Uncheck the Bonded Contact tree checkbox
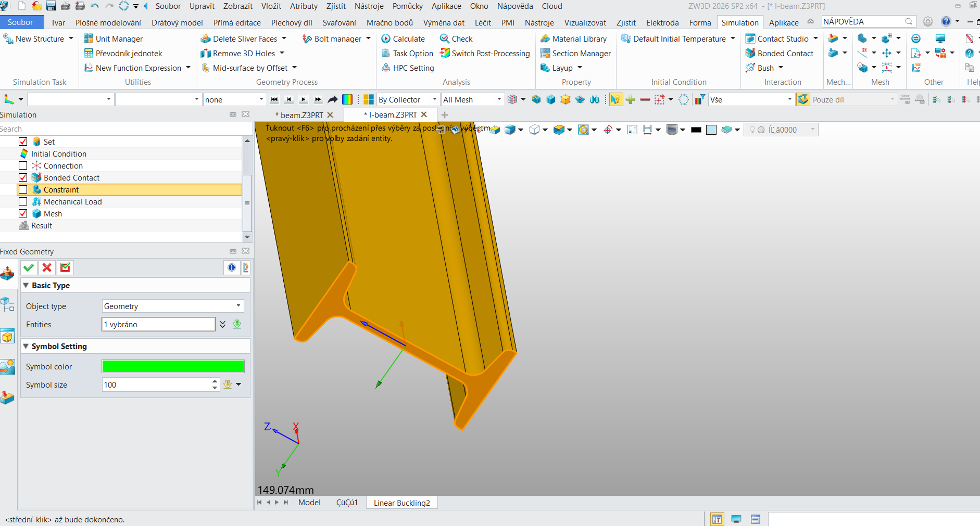Screen dimensions: 980x526 coord(23,177)
